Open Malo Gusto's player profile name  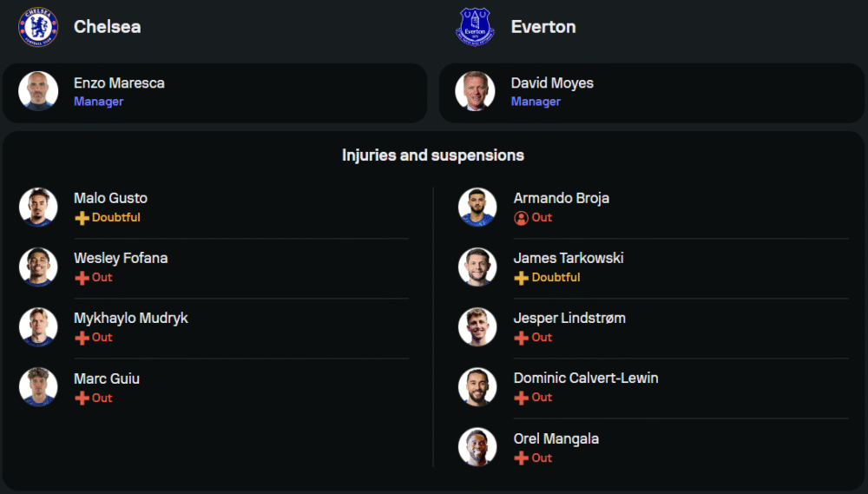[110, 198]
